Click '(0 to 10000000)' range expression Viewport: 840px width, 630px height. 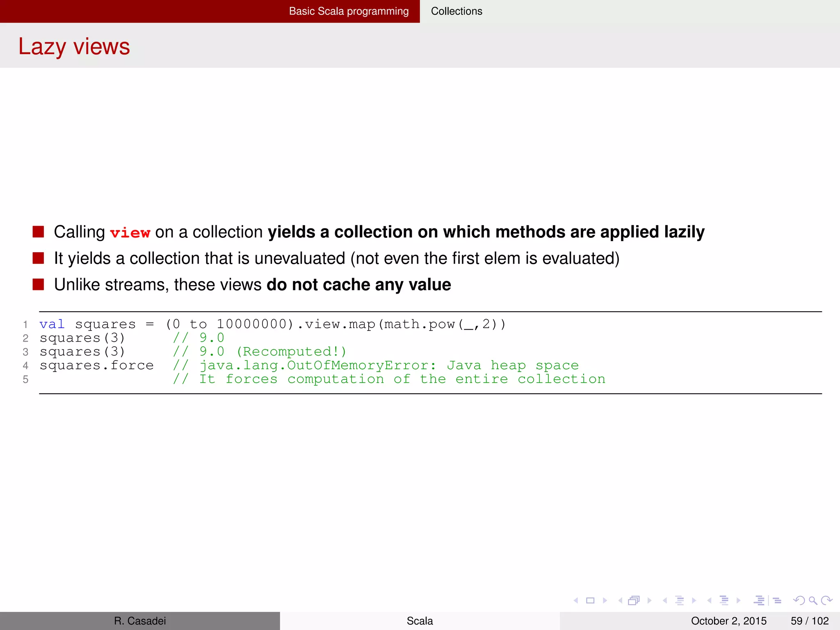tap(229, 324)
